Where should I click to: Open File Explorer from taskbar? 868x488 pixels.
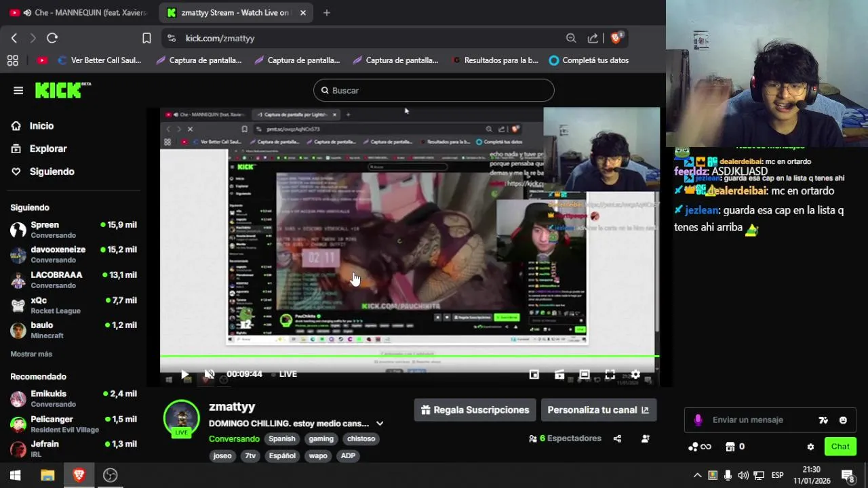[x=47, y=475]
